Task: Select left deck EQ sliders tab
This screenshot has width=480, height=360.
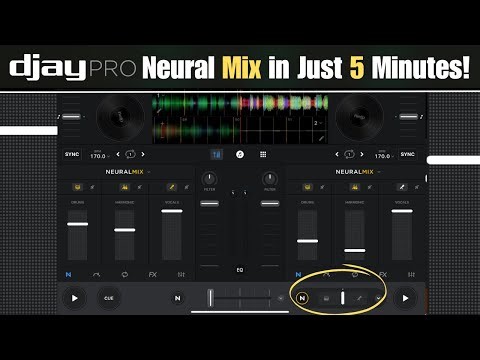Action: coord(181,275)
